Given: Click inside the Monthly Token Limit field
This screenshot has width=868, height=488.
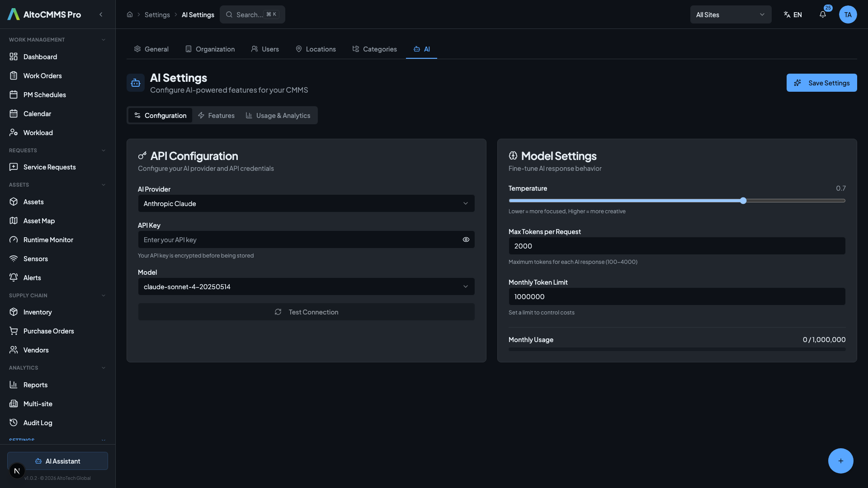Looking at the screenshot, I should click(x=677, y=296).
